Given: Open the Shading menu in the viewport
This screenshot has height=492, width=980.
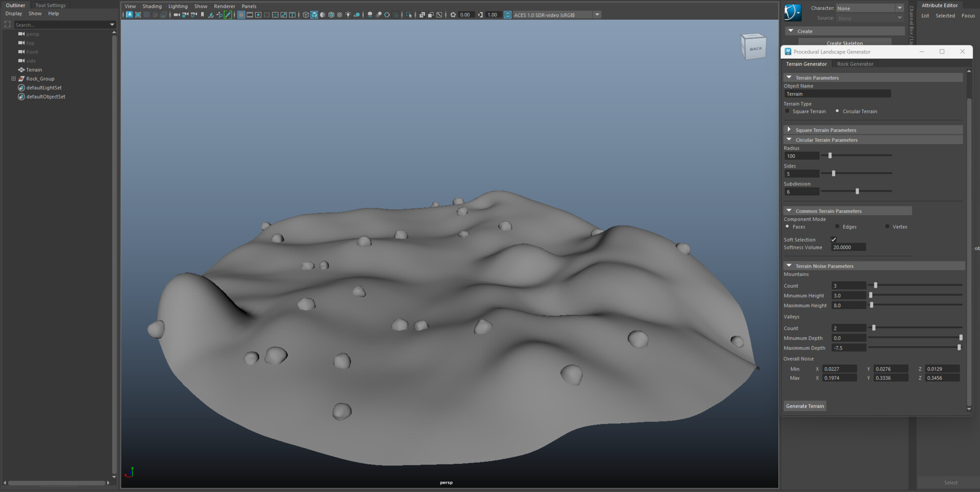Looking at the screenshot, I should [x=152, y=6].
